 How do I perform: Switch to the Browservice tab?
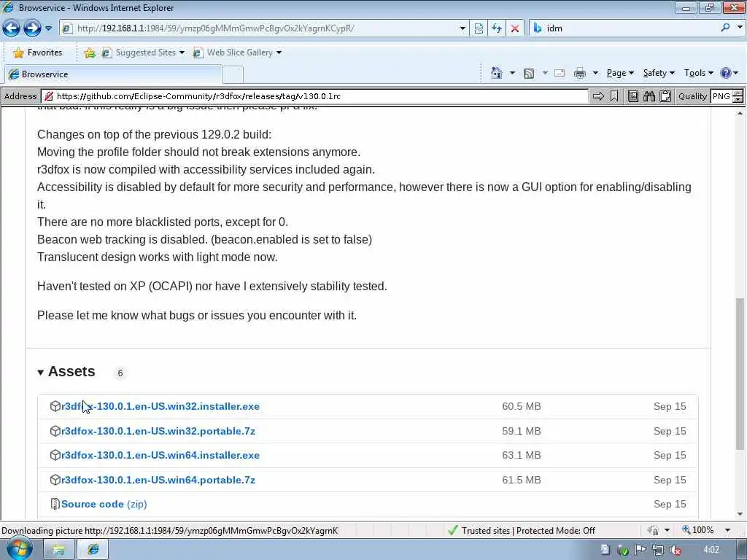(x=113, y=74)
